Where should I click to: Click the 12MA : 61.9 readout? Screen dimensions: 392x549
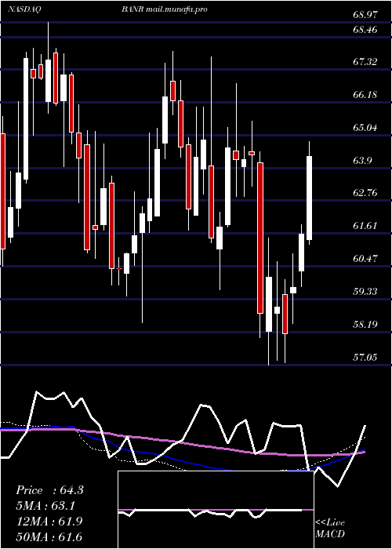pyautogui.click(x=49, y=522)
